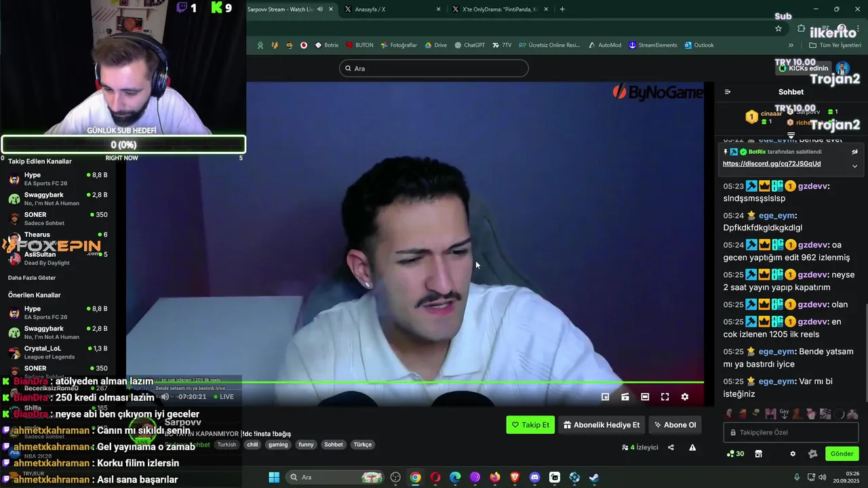The image size is (868, 488).
Task: Enter fullscreen on the video player
Action: click(x=665, y=397)
